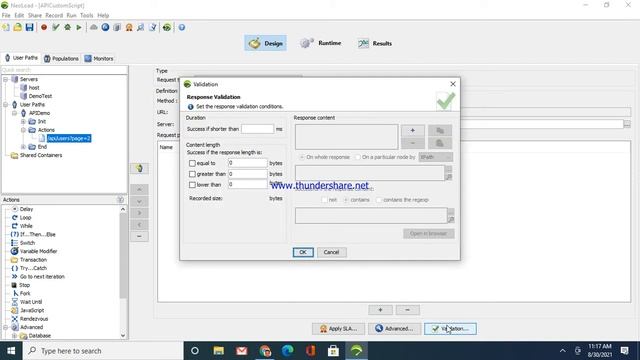640x360 pixels.
Task: Click the Open project folder icon
Action: point(18,27)
